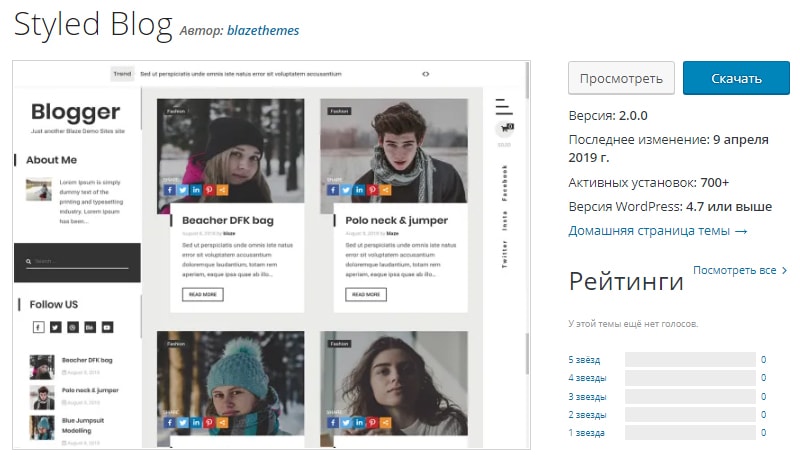800x455 pixels.
Task: Share Polo neck & jumper post on Twitter
Action: 346,190
